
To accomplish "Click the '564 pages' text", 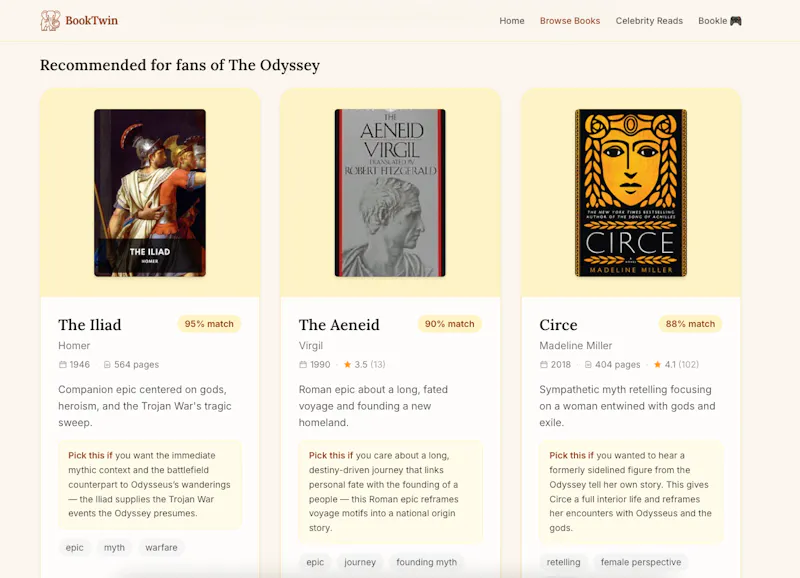I will [x=137, y=365].
